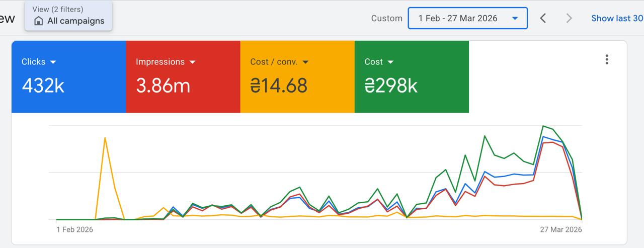Expand the Impressions metric dropdown arrow
This screenshot has height=248, width=644.
(x=192, y=62)
